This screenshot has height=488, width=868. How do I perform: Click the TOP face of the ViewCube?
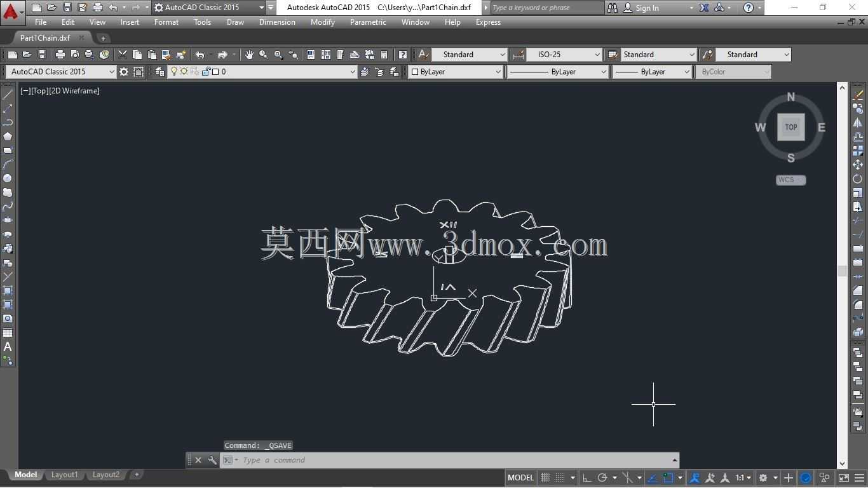pos(791,127)
